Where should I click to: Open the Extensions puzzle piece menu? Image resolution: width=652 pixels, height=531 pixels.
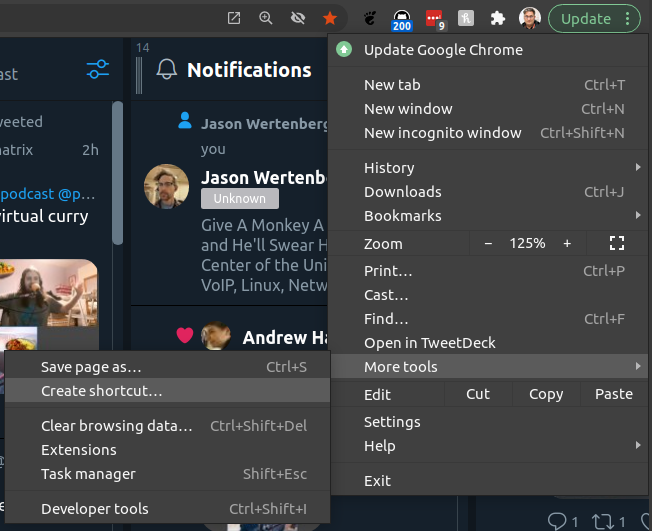coord(497,18)
